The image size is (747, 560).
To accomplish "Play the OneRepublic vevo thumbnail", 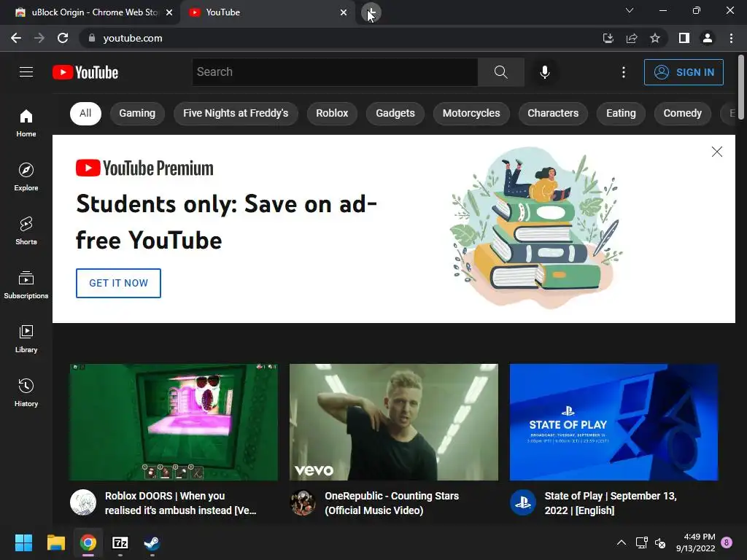I will tap(393, 422).
